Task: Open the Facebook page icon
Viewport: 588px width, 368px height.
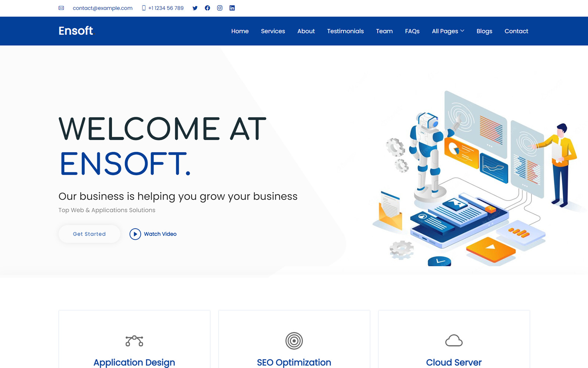Action: coord(207,8)
